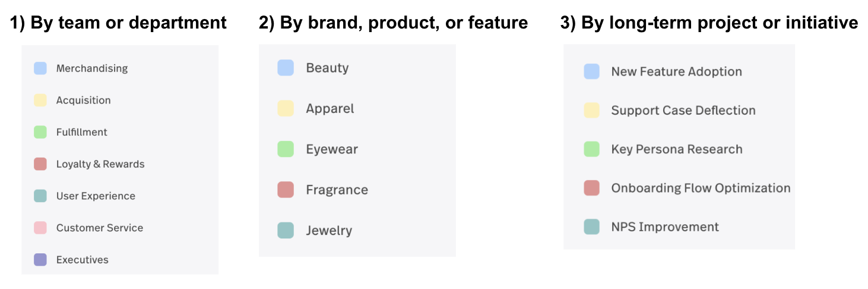Click the green Fulfillment color swatch

click(40, 132)
